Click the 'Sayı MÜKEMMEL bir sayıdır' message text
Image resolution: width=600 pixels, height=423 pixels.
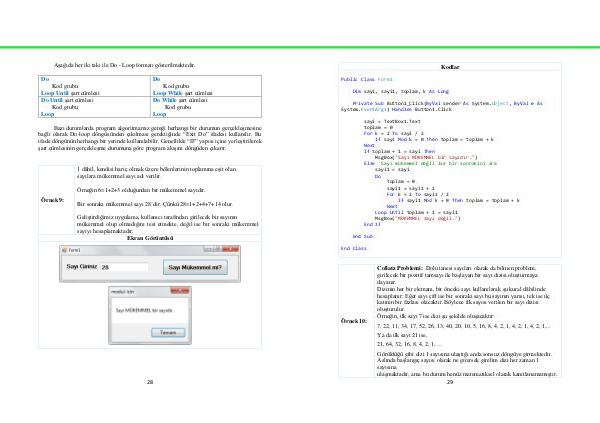click(144, 310)
